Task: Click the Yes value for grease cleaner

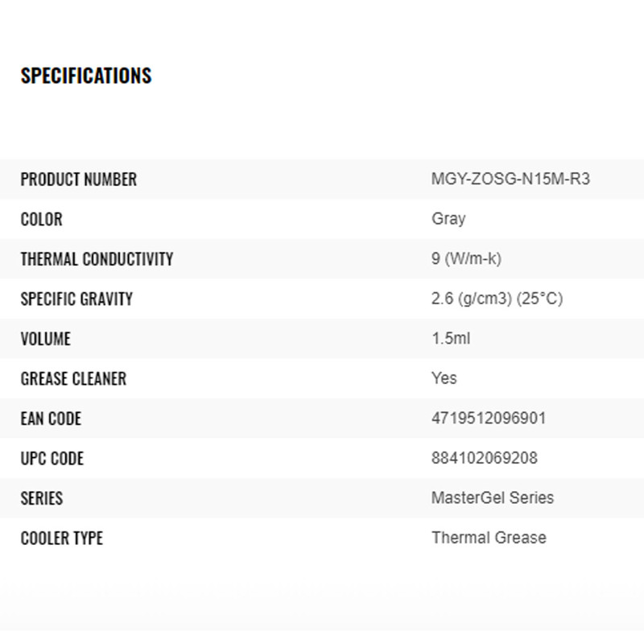Action: 444,378
